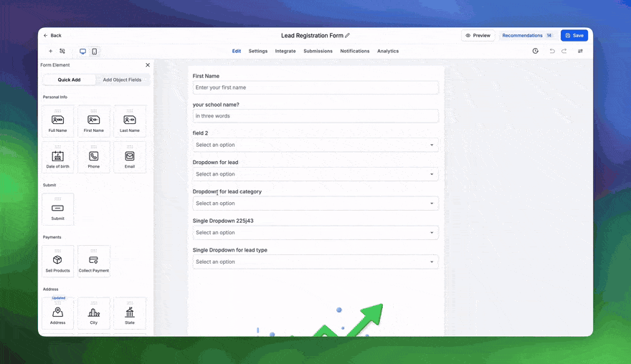
Task: Click the school name input field
Action: pyautogui.click(x=315, y=116)
